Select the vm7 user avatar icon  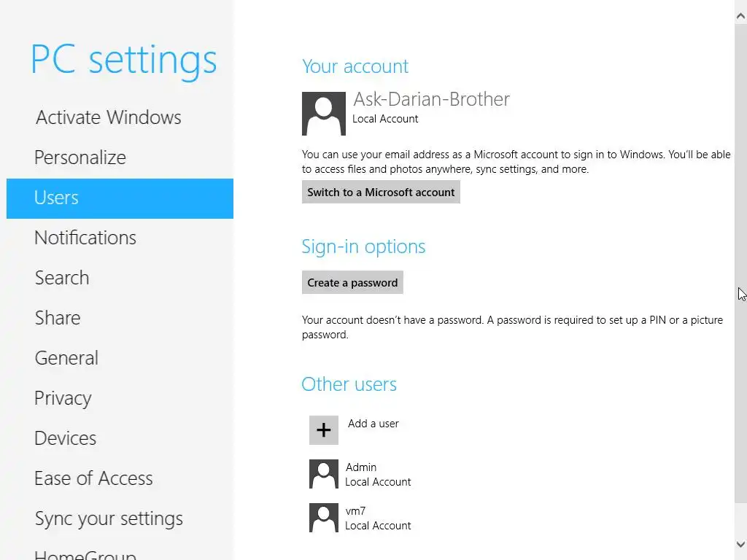[323, 518]
